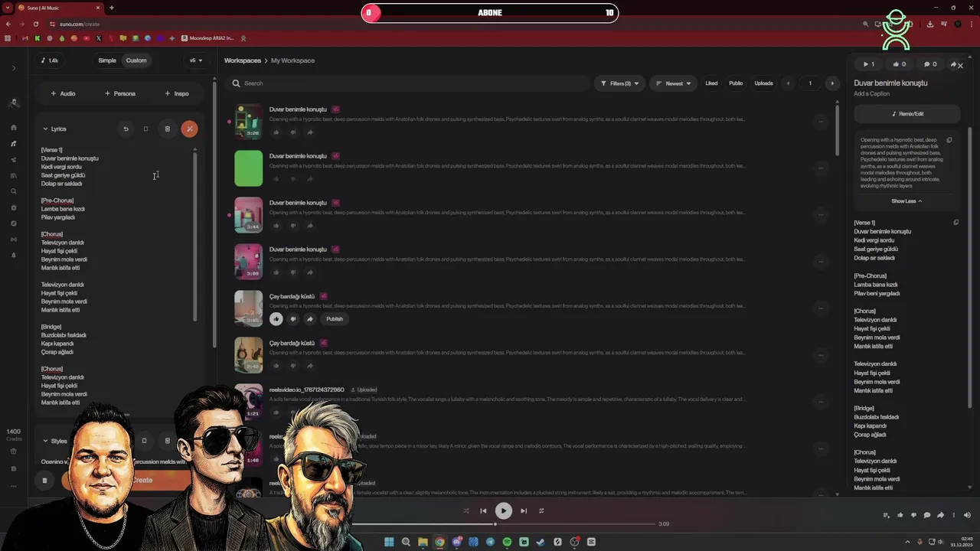Image resolution: width=980 pixels, height=551 pixels.
Task: Open the options menu on the 3:05 Çay bardağı küstü row
Action: [821, 308]
